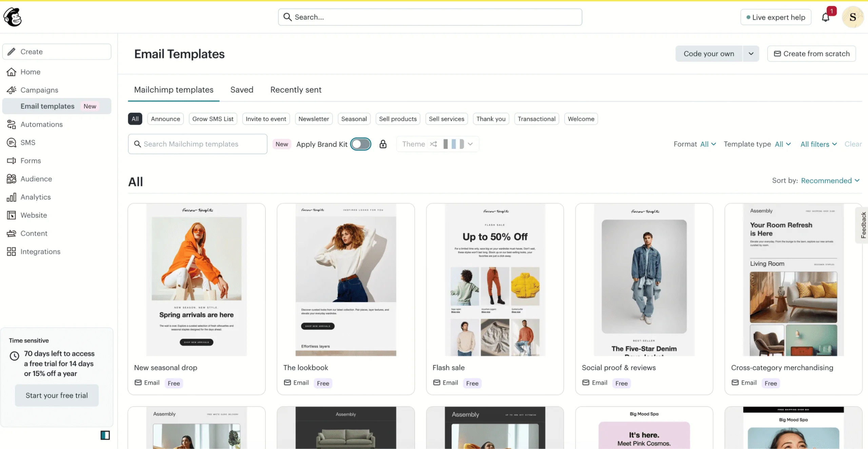Click the Live expert help button
The height and width of the screenshot is (449, 868).
click(x=776, y=17)
